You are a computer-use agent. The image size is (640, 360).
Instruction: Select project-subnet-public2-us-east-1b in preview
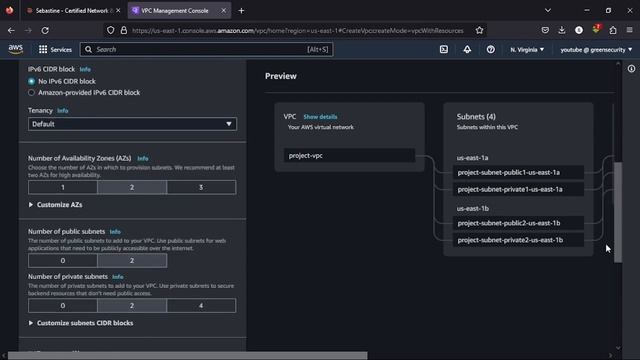pyautogui.click(x=518, y=223)
